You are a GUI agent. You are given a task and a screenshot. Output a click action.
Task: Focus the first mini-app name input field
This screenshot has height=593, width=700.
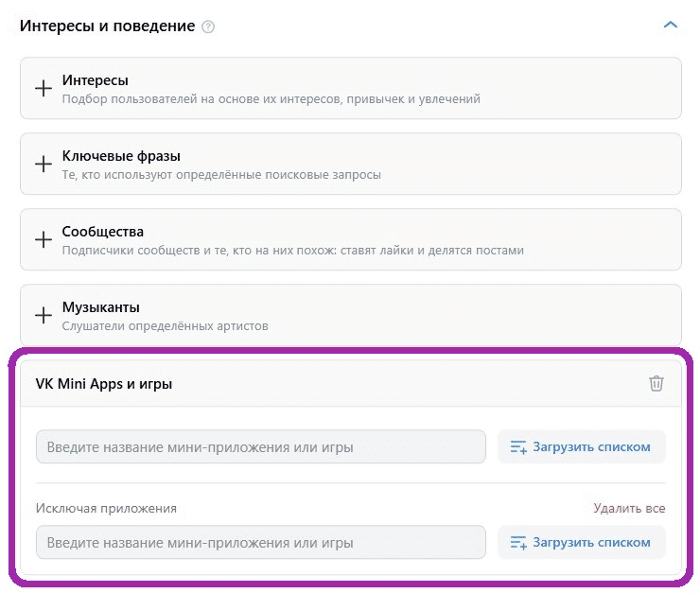(260, 447)
